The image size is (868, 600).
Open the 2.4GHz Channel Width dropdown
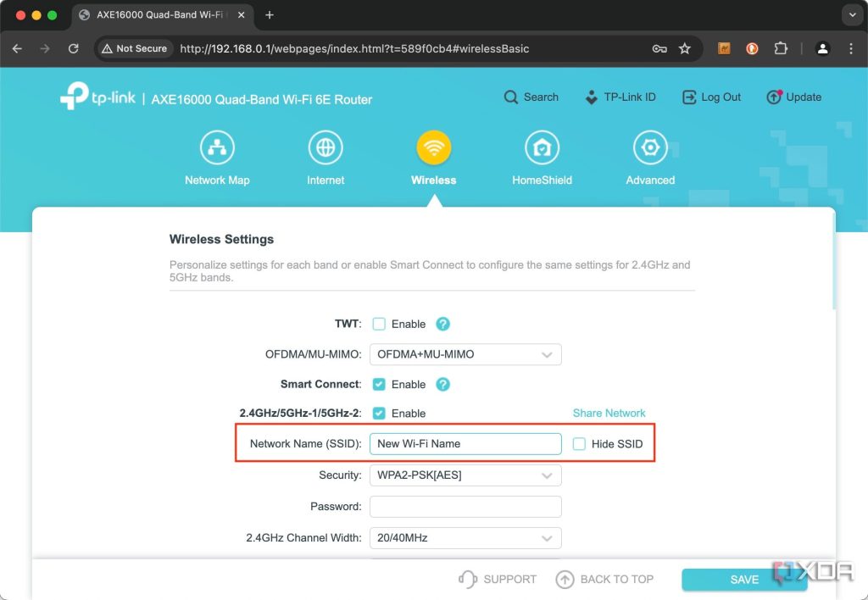pyautogui.click(x=465, y=537)
